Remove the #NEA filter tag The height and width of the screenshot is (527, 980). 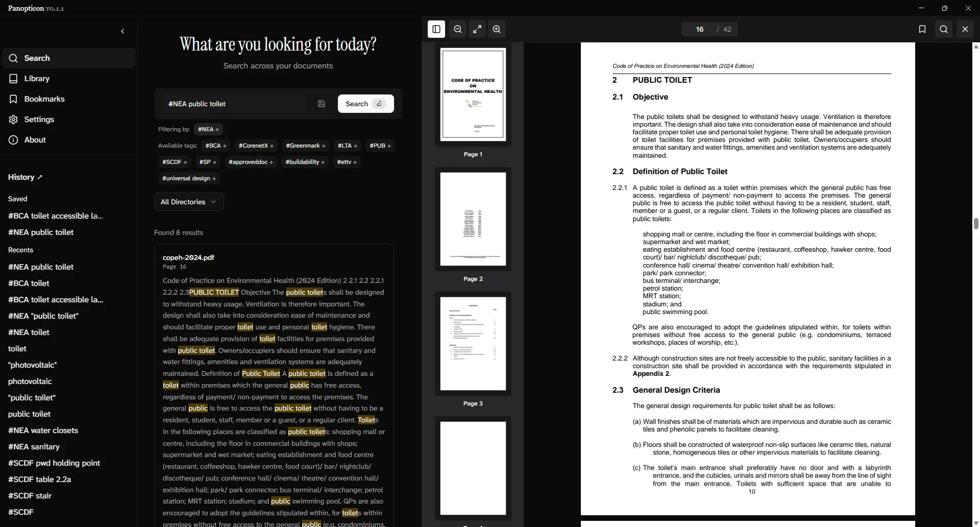click(x=216, y=129)
